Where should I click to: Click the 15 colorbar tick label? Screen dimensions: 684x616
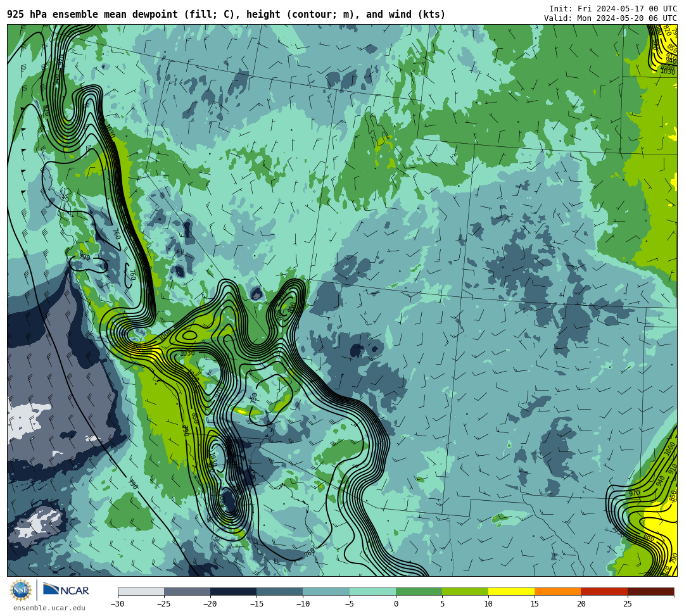click(x=535, y=604)
